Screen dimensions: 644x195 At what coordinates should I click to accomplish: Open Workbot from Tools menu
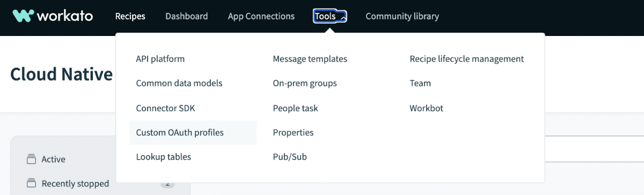427,108
